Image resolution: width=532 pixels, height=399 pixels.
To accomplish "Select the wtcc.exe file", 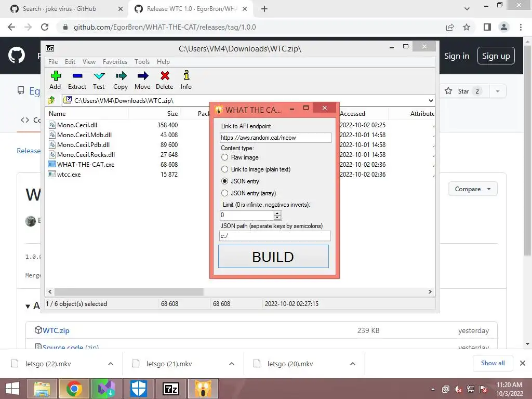I will pos(69,175).
